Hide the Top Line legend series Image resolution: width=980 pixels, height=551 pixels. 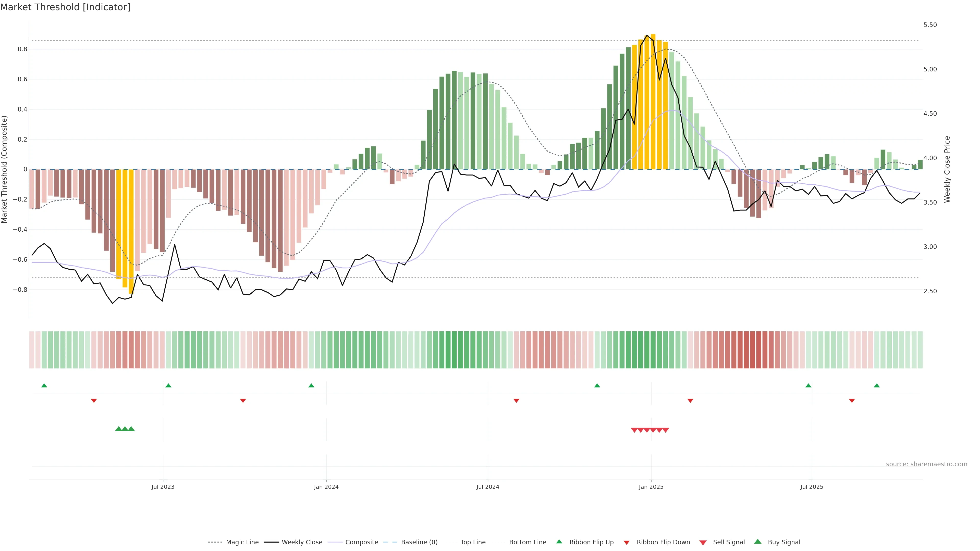tap(473, 542)
